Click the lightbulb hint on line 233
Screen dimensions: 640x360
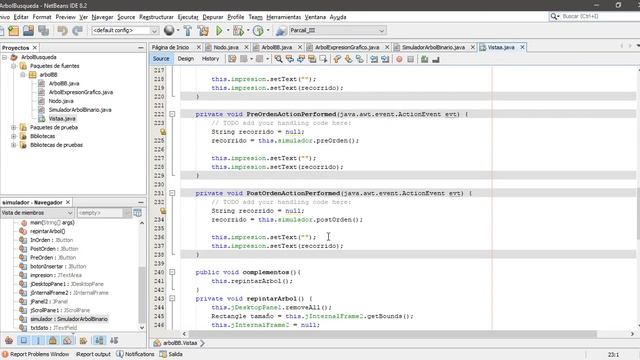point(162,211)
